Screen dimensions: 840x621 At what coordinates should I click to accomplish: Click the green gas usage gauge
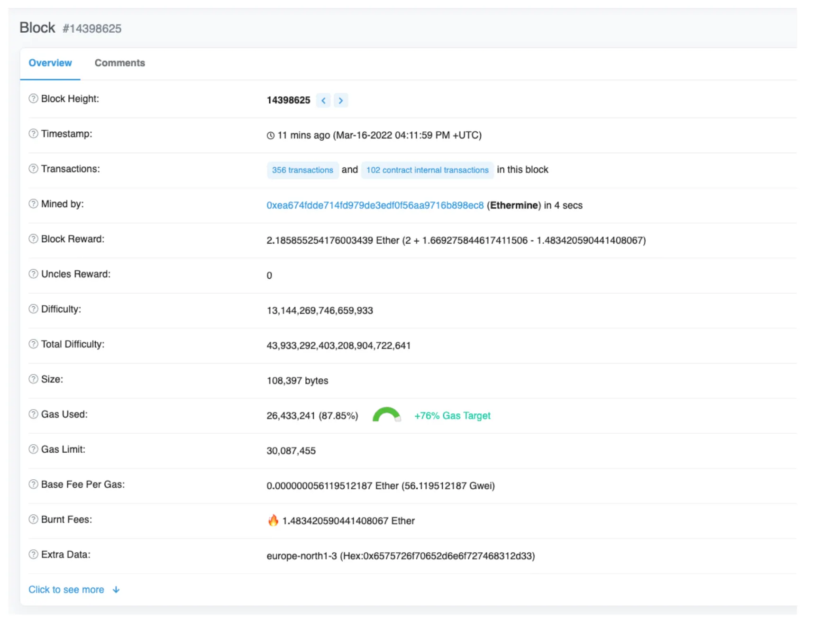tap(387, 415)
